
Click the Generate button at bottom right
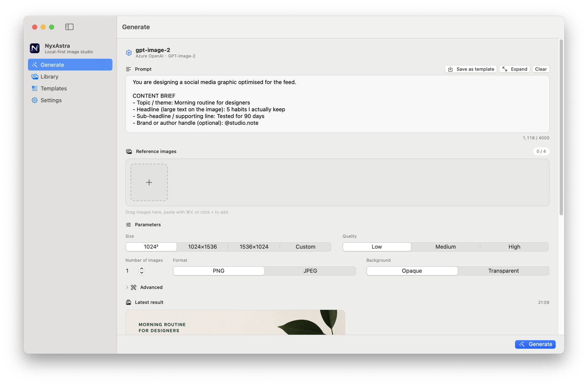535,344
